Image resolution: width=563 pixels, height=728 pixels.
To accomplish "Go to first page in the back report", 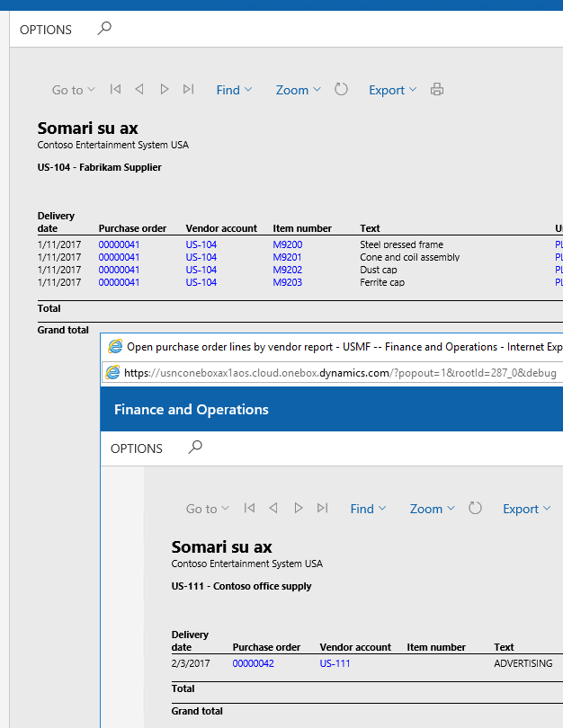I will tap(115, 89).
